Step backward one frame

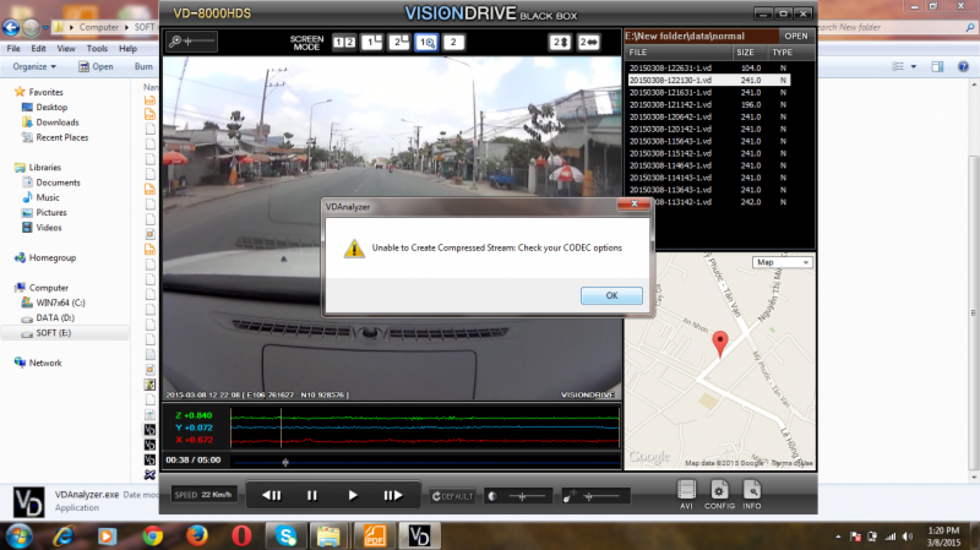click(x=272, y=495)
